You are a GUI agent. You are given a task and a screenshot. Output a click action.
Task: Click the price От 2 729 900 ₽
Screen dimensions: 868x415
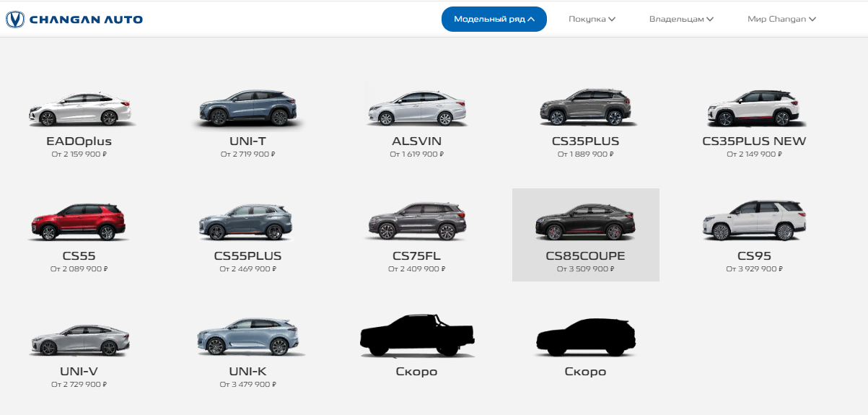pos(79,385)
